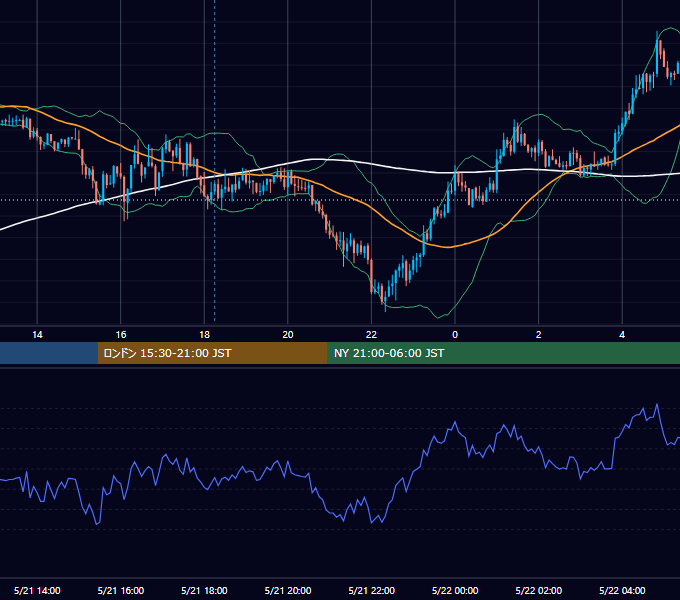Click the 5/21 18:00 time label

[204, 590]
